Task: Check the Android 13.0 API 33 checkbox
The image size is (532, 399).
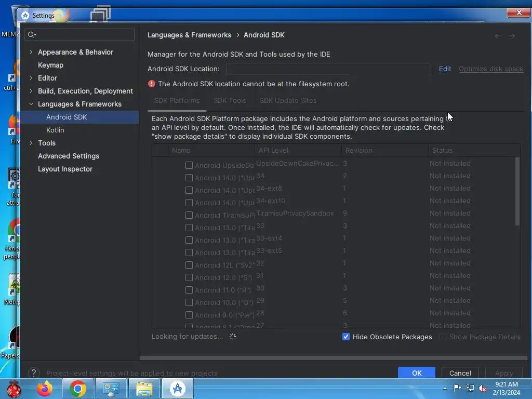Action: pos(189,228)
